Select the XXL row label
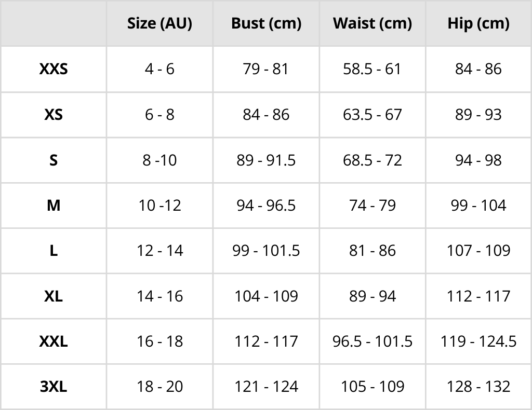The image size is (532, 410). click(x=54, y=341)
